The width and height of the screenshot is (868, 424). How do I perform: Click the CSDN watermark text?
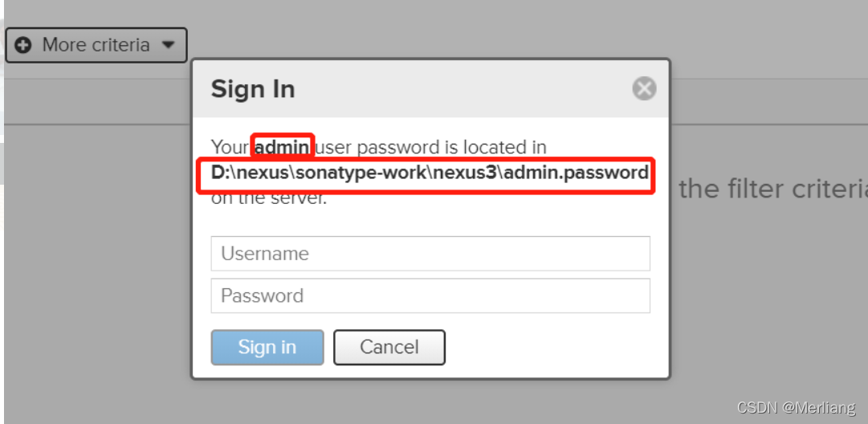[757, 408]
